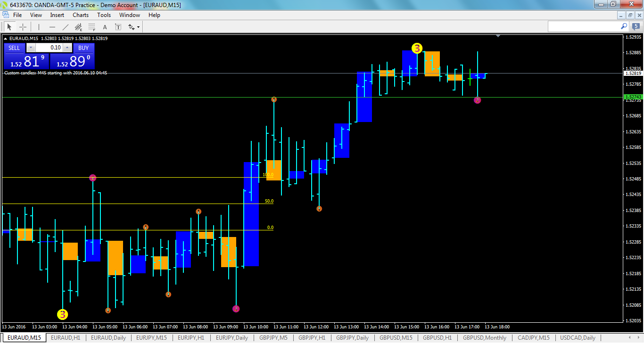Toggle the cursor arrow selection mode
Viewport: 644px width, 343px height.
pyautogui.click(x=9, y=27)
